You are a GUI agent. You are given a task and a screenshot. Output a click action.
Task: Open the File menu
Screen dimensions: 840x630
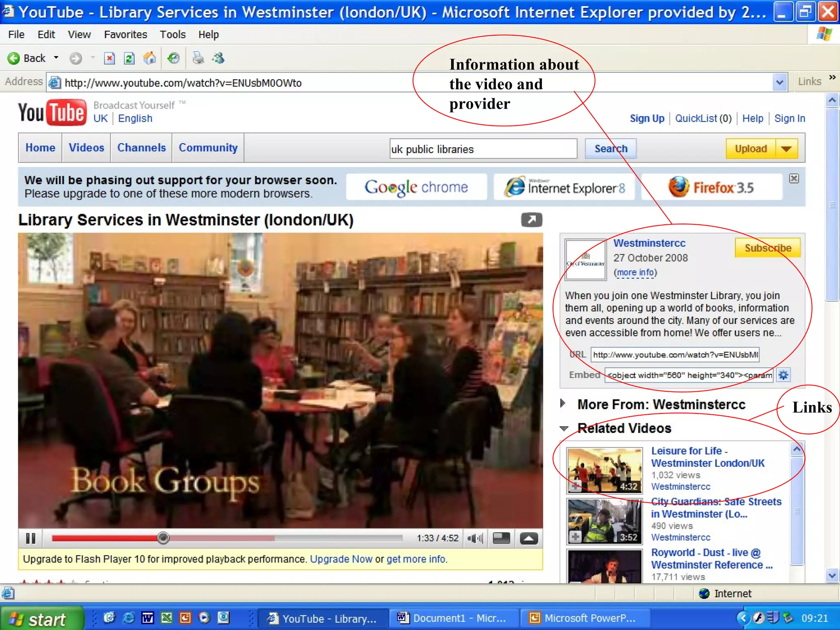point(16,34)
